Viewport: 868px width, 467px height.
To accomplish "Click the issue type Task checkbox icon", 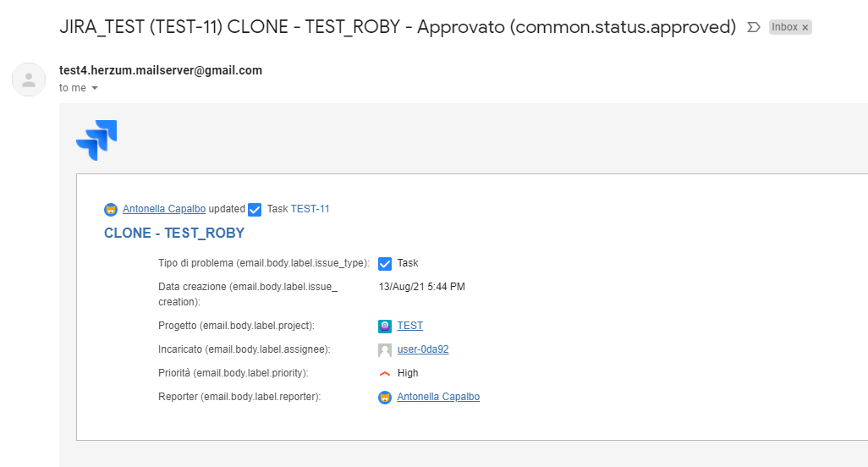I will tap(385, 263).
